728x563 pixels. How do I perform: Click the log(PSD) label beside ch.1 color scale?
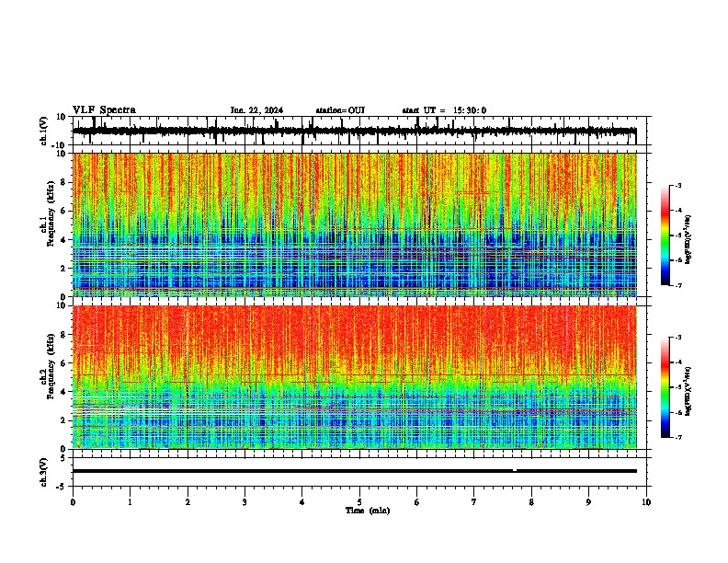[x=688, y=240]
